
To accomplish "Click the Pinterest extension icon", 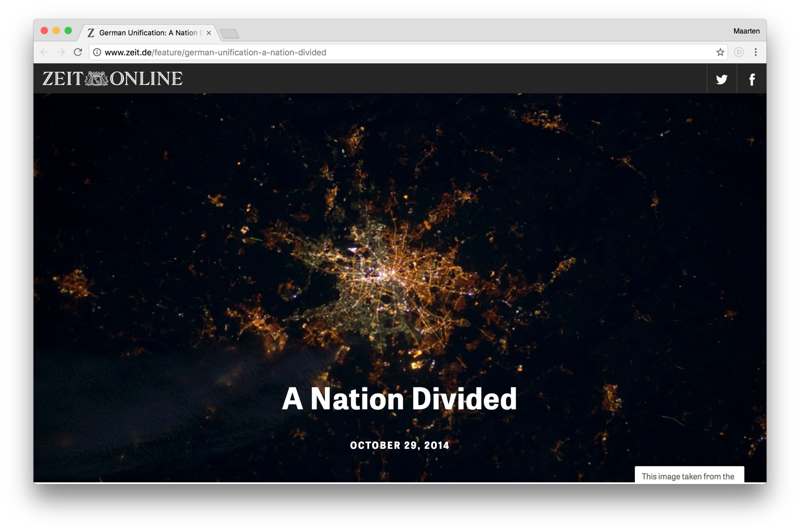I will 739,52.
